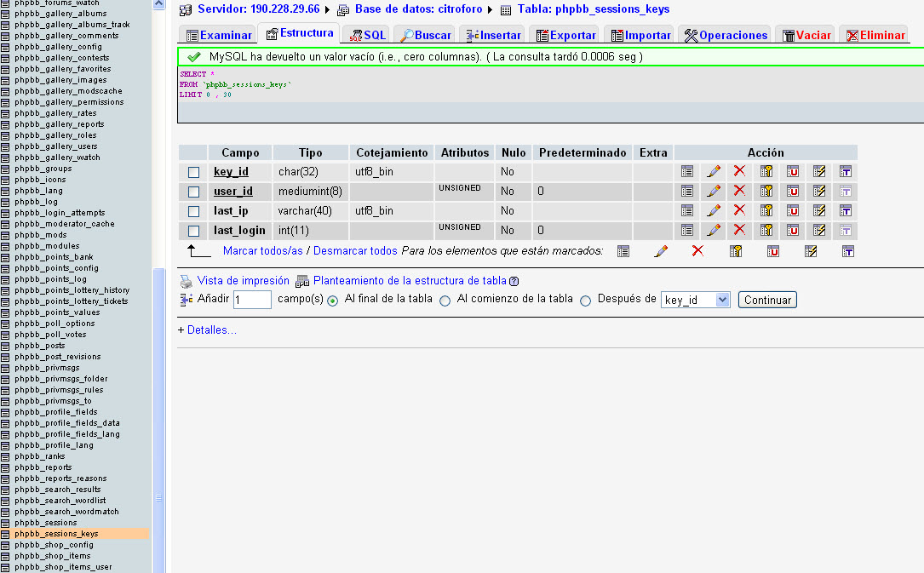Click unique index icon for last_login row
This screenshot has height=573, width=924.
(x=793, y=230)
